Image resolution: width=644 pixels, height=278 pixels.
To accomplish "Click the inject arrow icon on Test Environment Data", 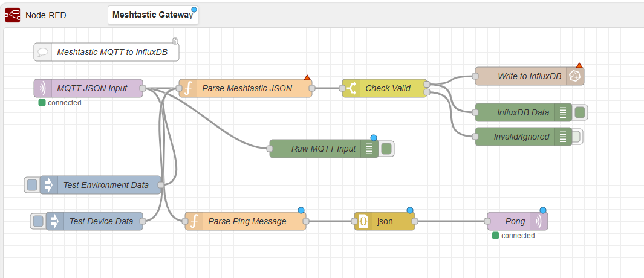I will click(48, 185).
